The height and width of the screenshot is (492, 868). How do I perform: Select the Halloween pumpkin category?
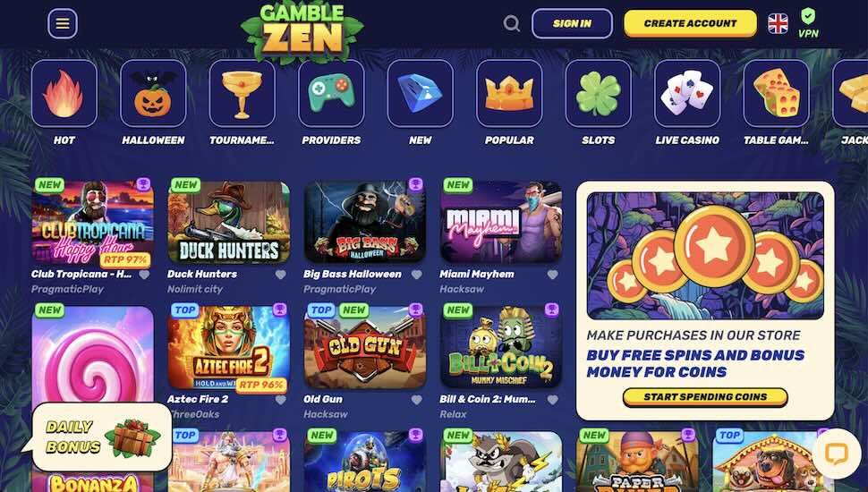[153, 94]
